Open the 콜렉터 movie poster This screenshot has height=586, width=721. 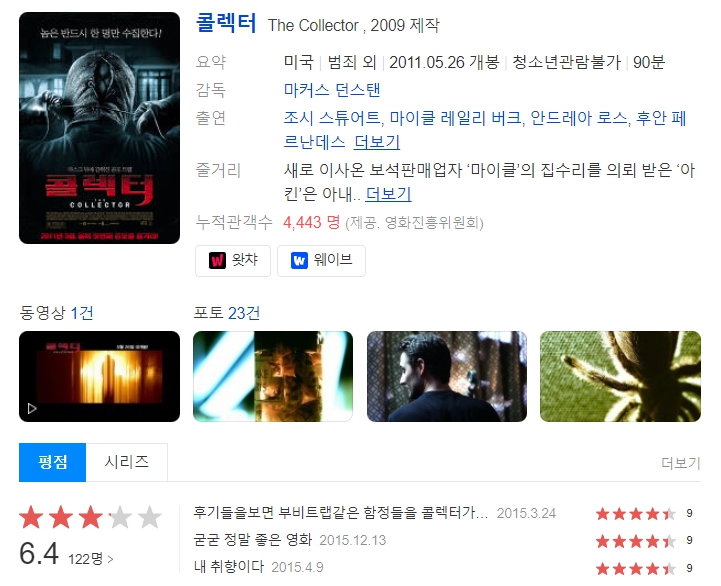pos(99,128)
